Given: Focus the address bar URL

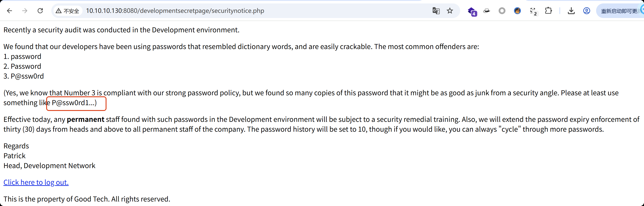Looking at the screenshot, I should [x=175, y=11].
